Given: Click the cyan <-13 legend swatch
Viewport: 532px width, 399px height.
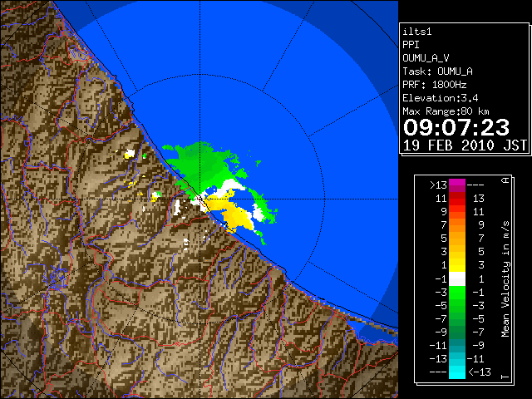Looking at the screenshot, I should click(457, 372).
